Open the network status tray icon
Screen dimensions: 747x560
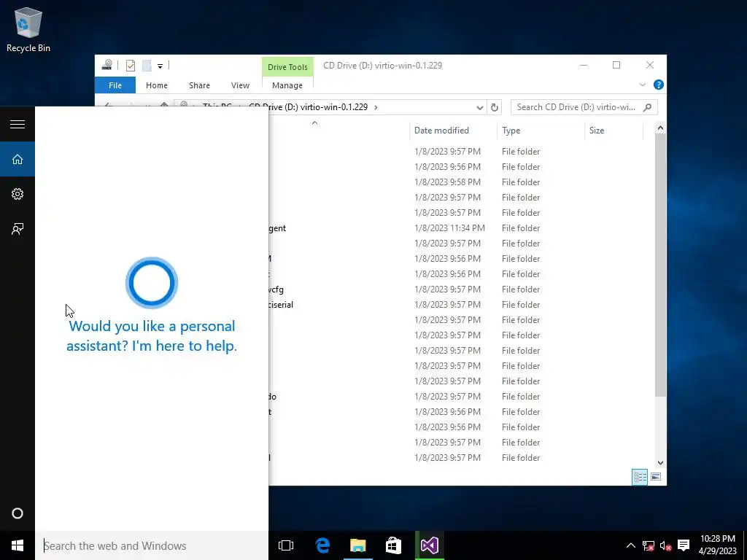coord(648,545)
